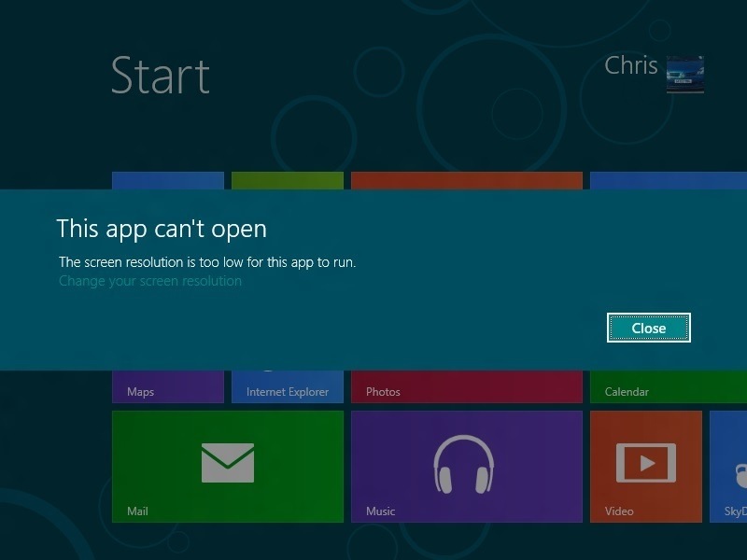Launch the Music tile headphones icon
The image size is (747, 560).
pyautogui.click(x=464, y=463)
